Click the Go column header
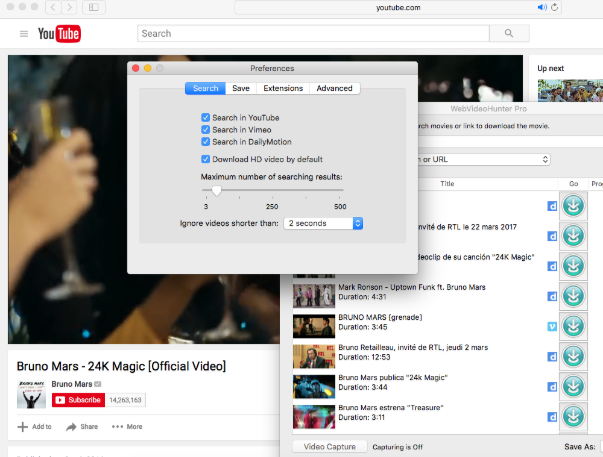Screen dimensions: 603x457 point(573,184)
